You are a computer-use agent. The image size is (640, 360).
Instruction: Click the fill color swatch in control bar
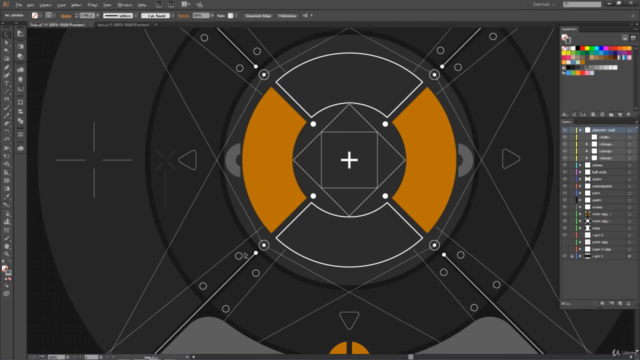pyautogui.click(x=35, y=16)
